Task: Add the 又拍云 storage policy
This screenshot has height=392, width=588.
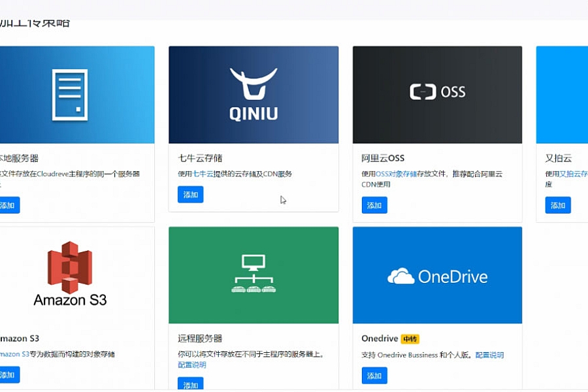Action: [x=558, y=205]
